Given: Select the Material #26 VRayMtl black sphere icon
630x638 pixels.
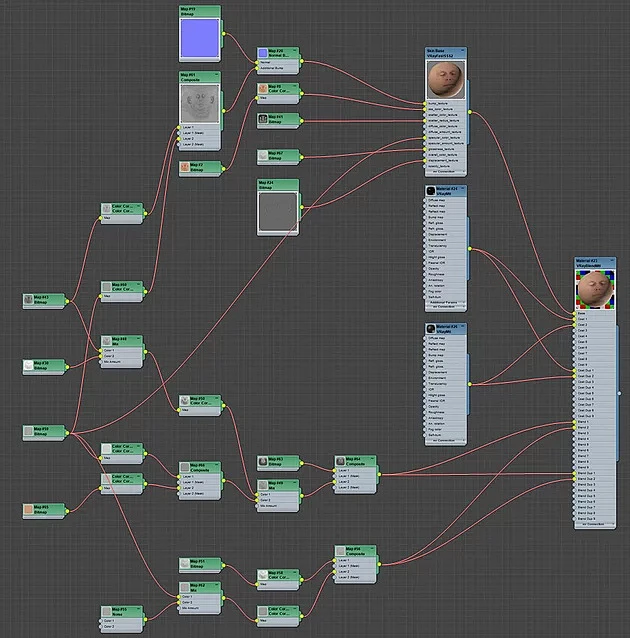Looking at the screenshot, I should click(431, 329).
